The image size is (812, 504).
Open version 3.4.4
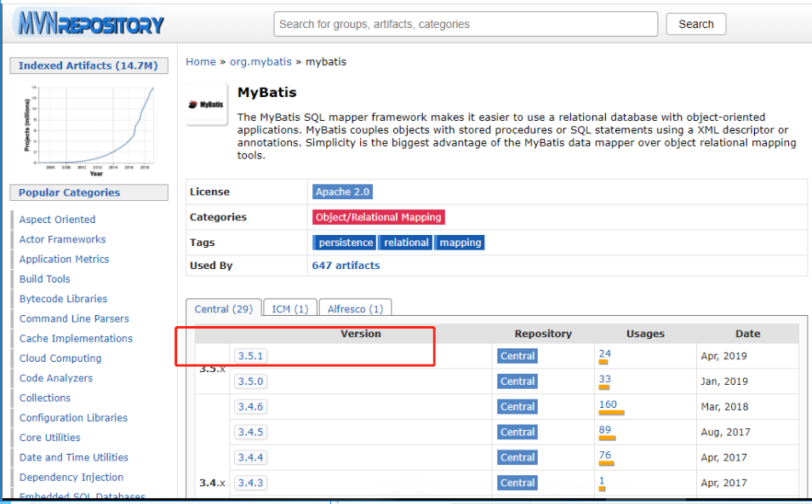tap(250, 457)
